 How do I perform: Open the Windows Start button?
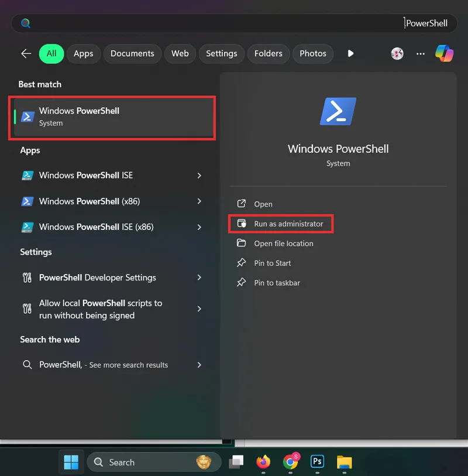[x=71, y=462]
